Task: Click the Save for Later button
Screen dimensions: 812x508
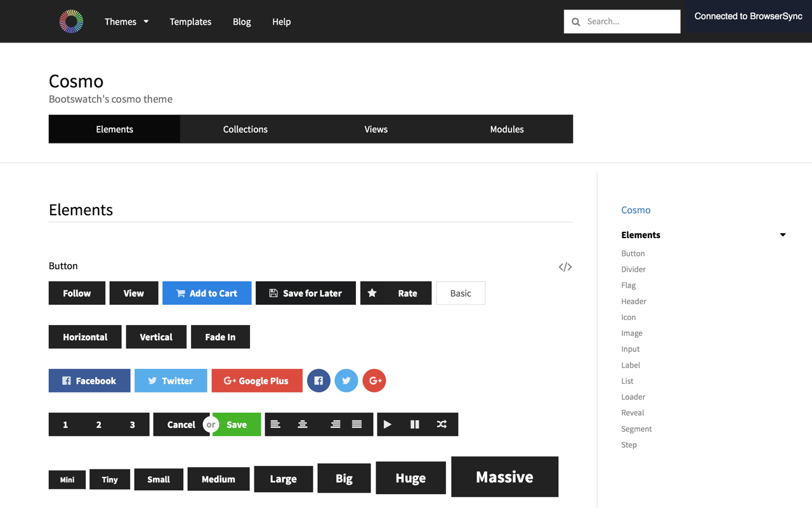Action: coord(306,293)
